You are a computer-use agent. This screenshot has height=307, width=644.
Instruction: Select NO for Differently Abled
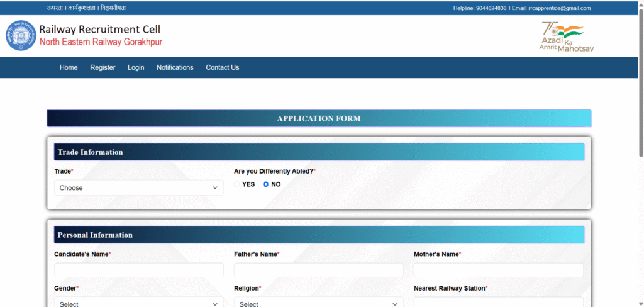pos(266,184)
